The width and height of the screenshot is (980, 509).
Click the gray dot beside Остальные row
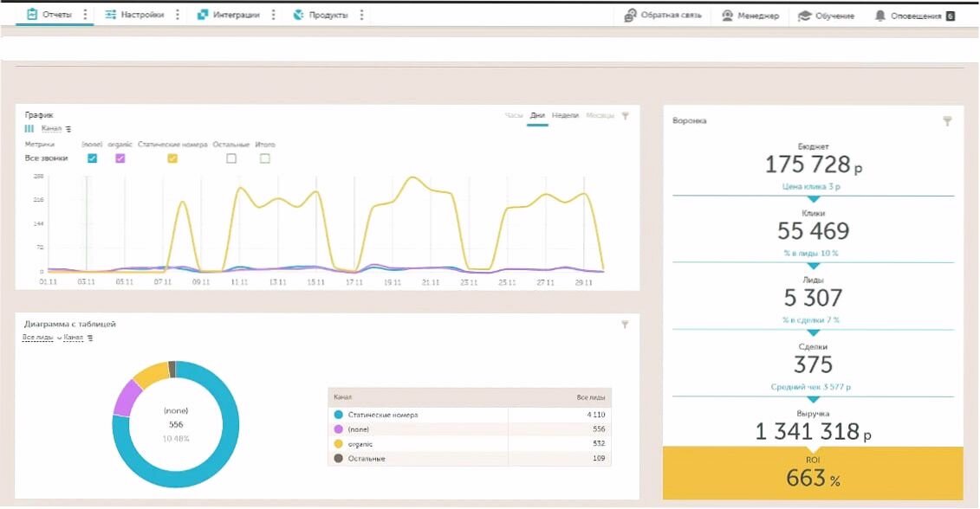pyautogui.click(x=339, y=459)
